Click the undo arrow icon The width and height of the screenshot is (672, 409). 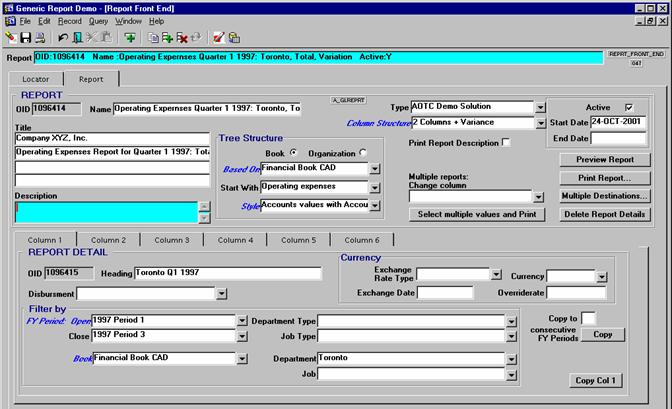pos(63,38)
